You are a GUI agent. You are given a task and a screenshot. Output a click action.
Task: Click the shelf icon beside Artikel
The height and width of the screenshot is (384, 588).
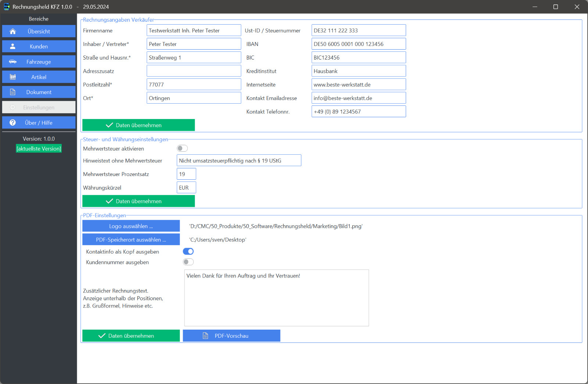12,77
